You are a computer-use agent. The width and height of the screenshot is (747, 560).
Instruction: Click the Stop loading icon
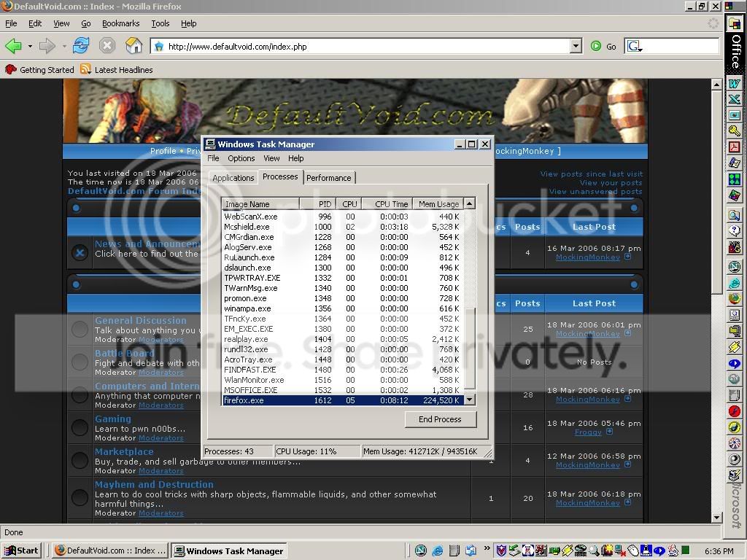[x=107, y=46]
